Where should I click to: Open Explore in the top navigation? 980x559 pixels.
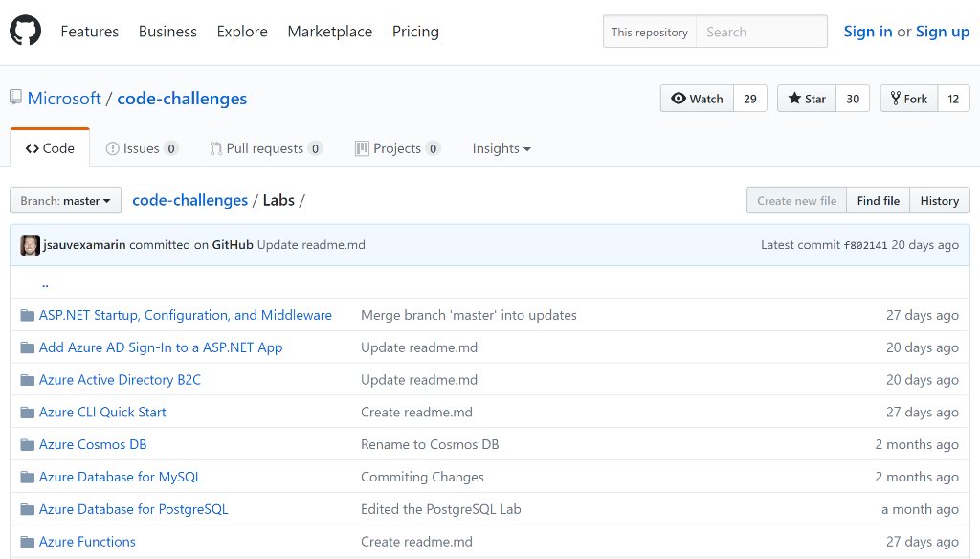pyautogui.click(x=242, y=32)
